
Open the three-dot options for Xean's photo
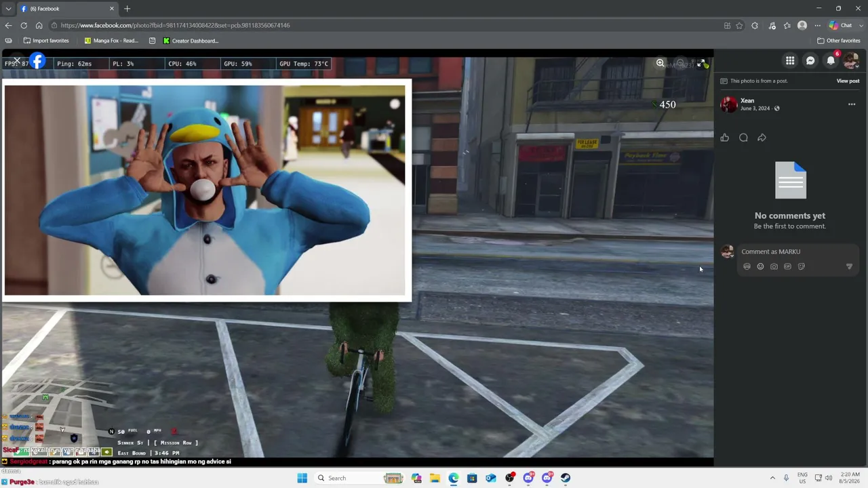pos(852,104)
